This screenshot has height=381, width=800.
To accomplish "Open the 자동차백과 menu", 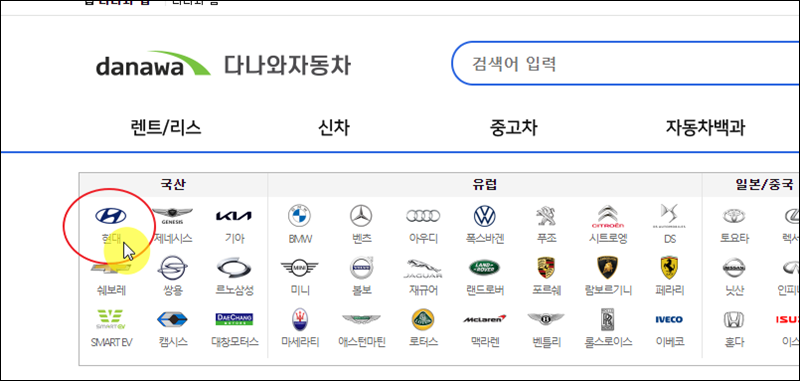I will [705, 128].
